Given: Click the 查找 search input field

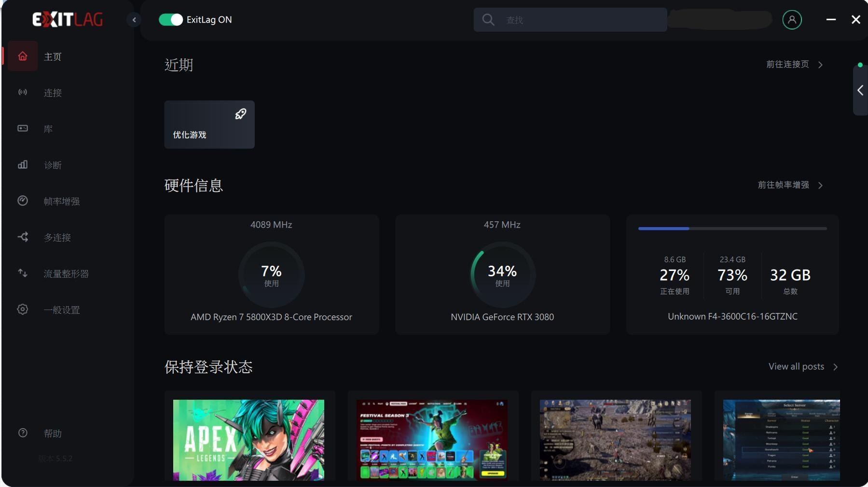Looking at the screenshot, I should point(570,20).
